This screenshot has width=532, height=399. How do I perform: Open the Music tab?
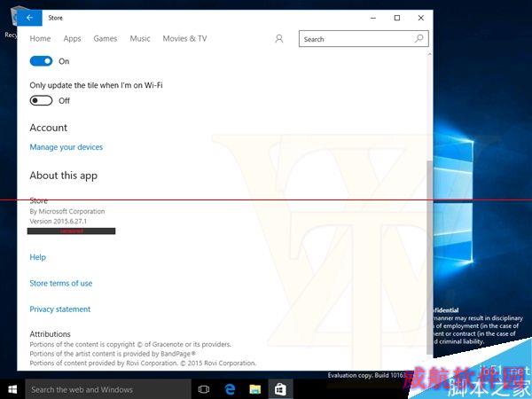click(140, 39)
